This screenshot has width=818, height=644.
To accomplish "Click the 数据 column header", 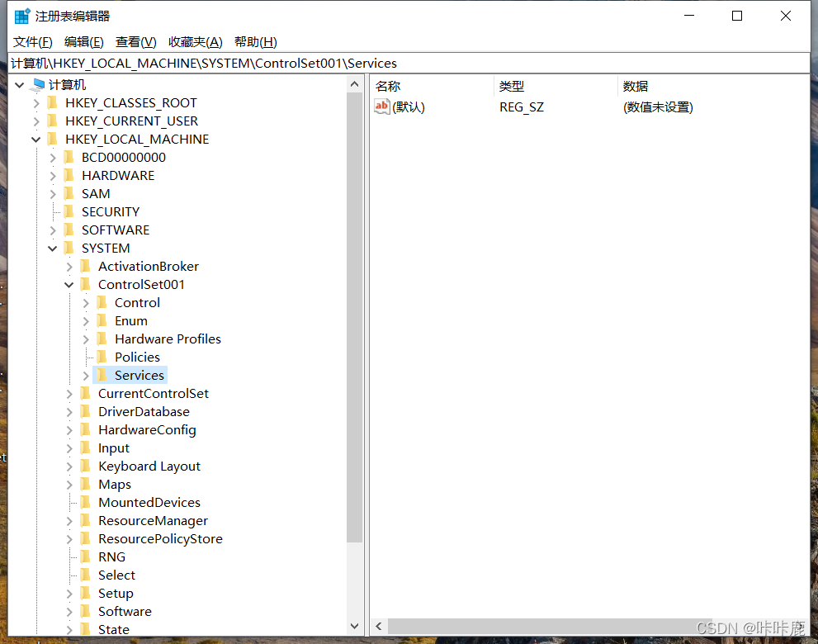I will 714,86.
